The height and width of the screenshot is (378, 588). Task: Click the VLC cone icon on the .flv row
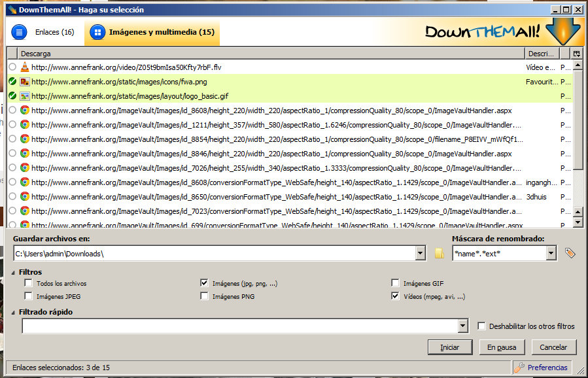(x=25, y=67)
